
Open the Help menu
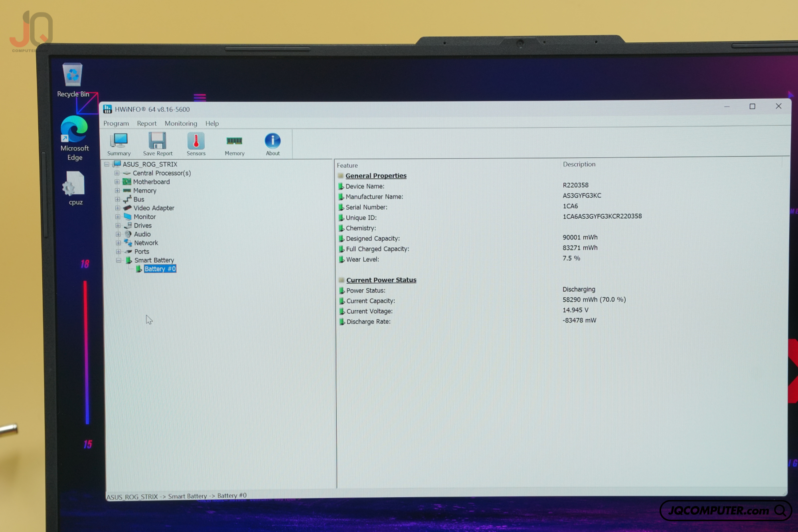[212, 123]
